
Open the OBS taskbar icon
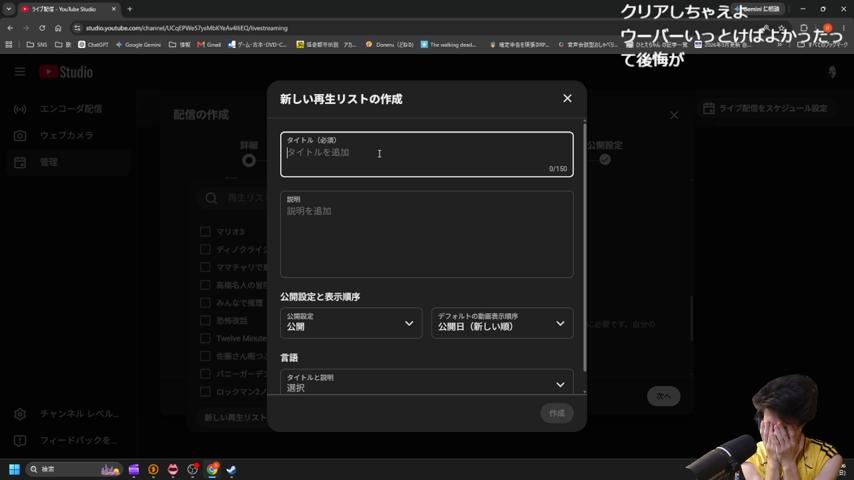tap(192, 469)
